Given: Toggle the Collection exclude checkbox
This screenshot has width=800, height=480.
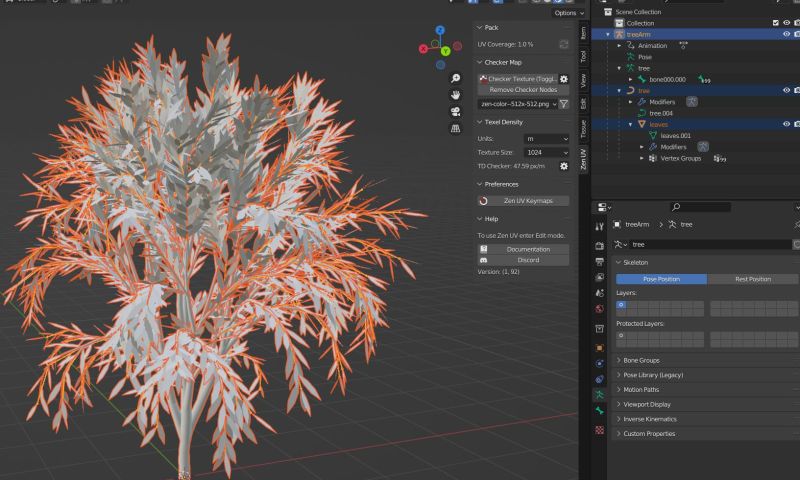Looking at the screenshot, I should (x=776, y=23).
